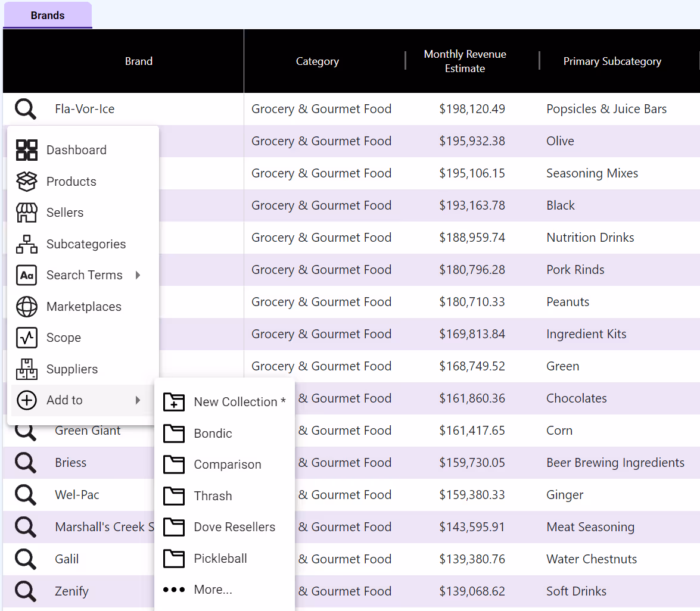Image resolution: width=700 pixels, height=611 pixels.
Task: Click the magnifier icon beside Wel-Pac
Action: [x=26, y=495]
